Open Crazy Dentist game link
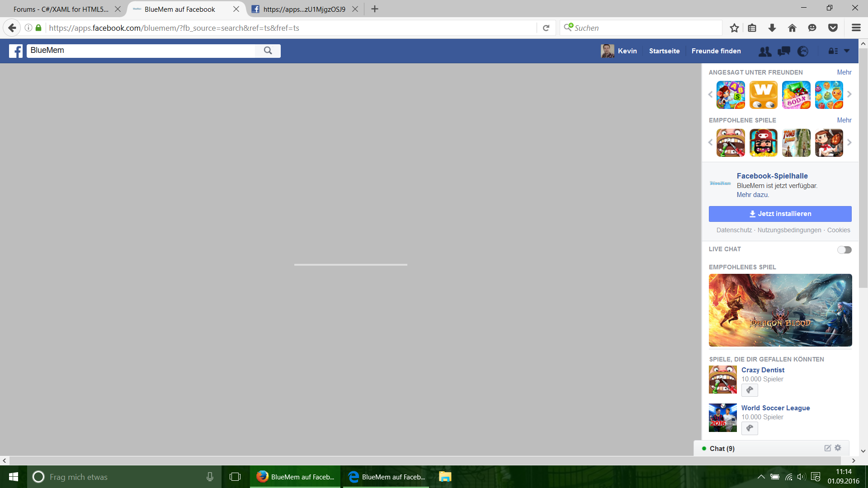The height and width of the screenshot is (488, 868). pyautogui.click(x=763, y=370)
